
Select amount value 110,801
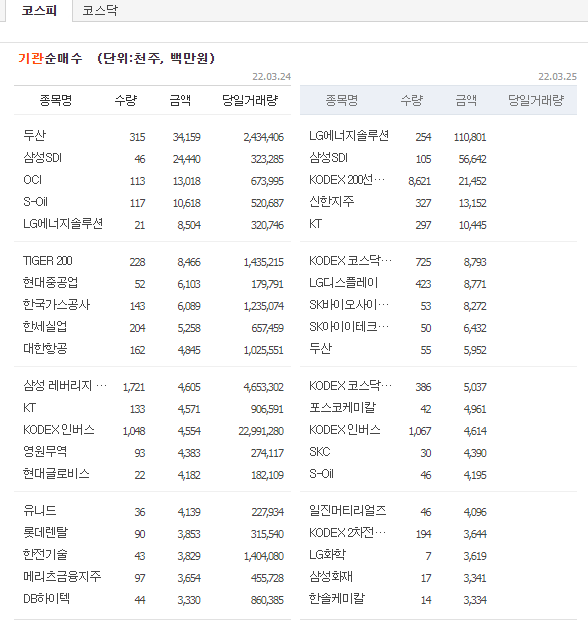tap(470, 137)
